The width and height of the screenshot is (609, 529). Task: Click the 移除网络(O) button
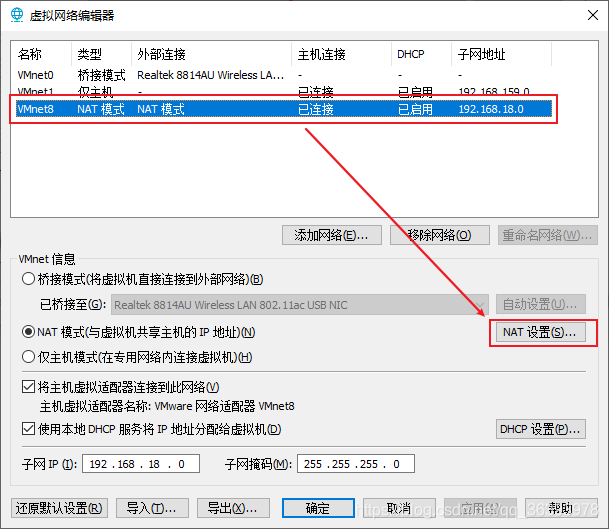tap(440, 235)
